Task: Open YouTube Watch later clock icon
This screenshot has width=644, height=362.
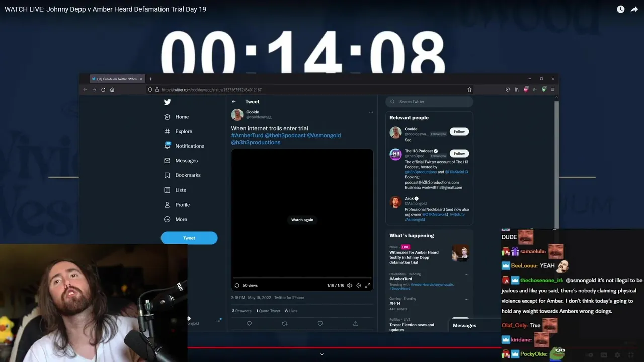Action: (620, 9)
